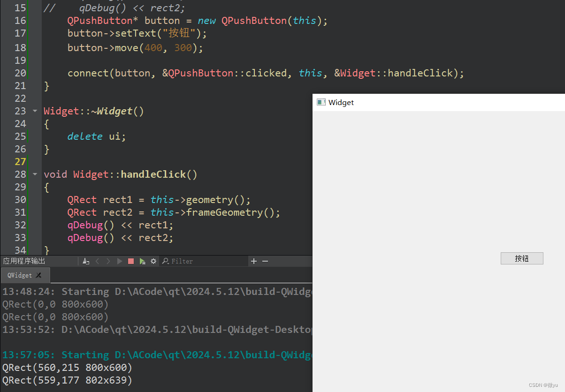Re-run the application with the gray play icon

point(120,261)
